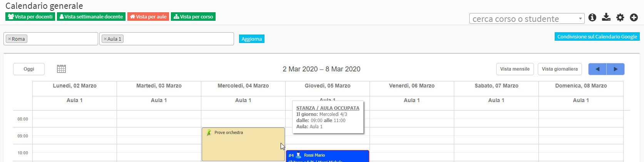Image resolution: width=644 pixels, height=162 pixels.
Task: Click Aula 1 under Domenica column
Action: click(581, 100)
